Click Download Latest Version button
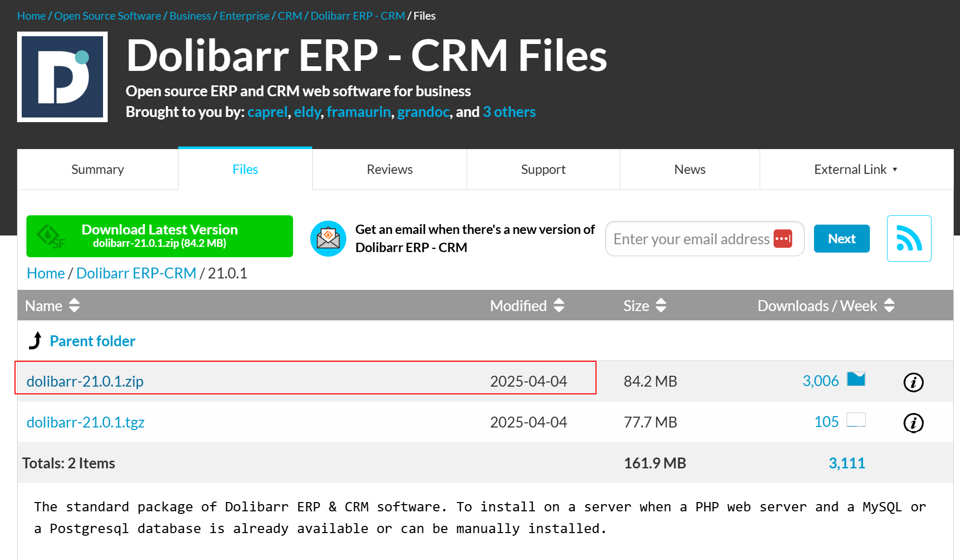Viewport: 960px width, 560px height. coord(159,236)
